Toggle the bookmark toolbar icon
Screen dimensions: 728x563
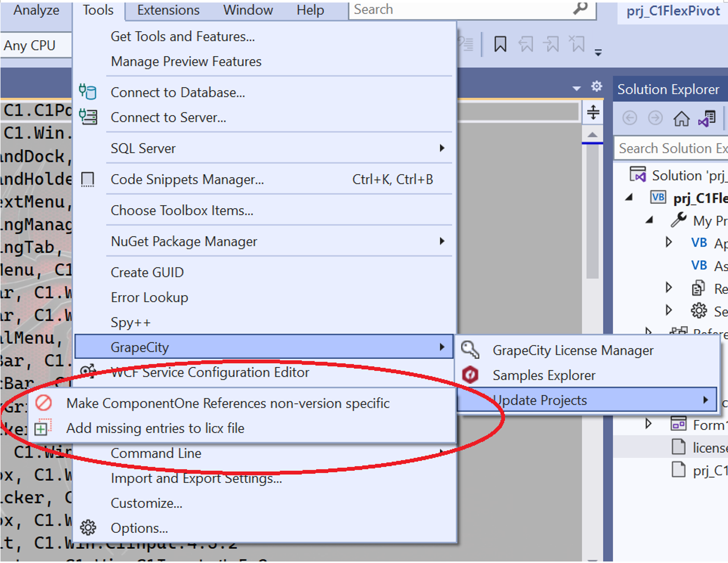pyautogui.click(x=500, y=44)
